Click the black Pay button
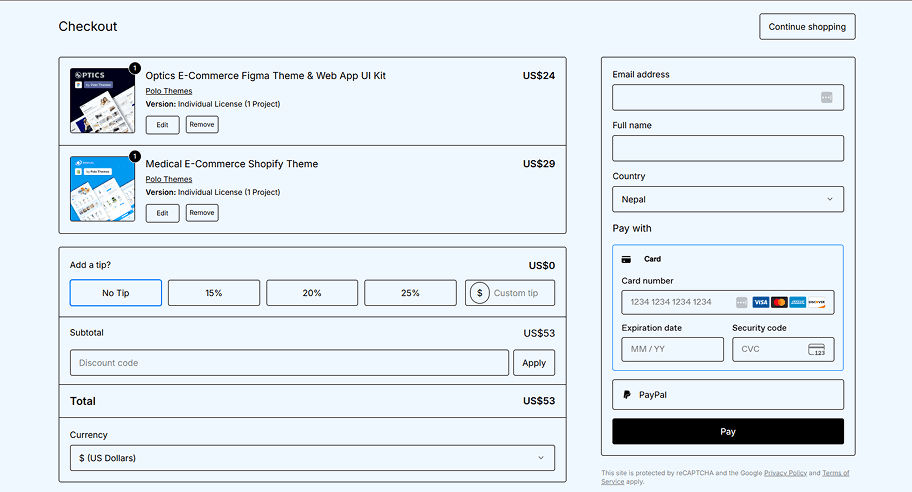 [728, 432]
